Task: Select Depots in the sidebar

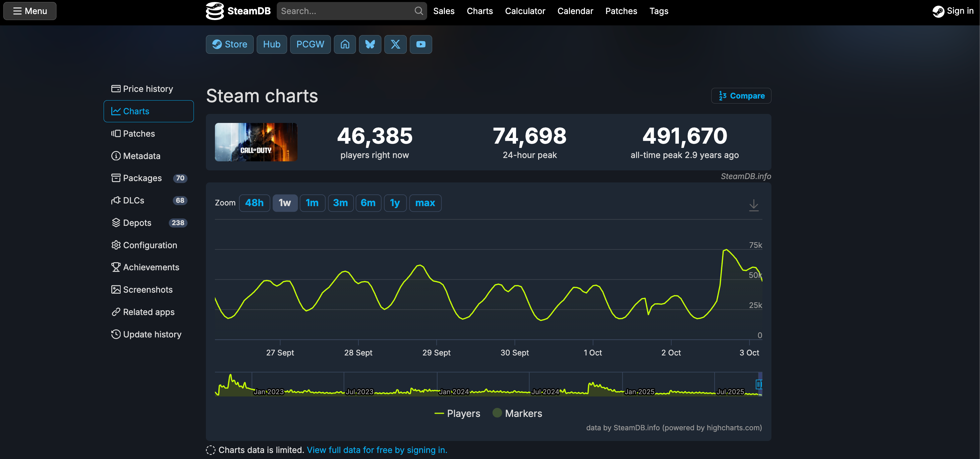Action: 138,223
